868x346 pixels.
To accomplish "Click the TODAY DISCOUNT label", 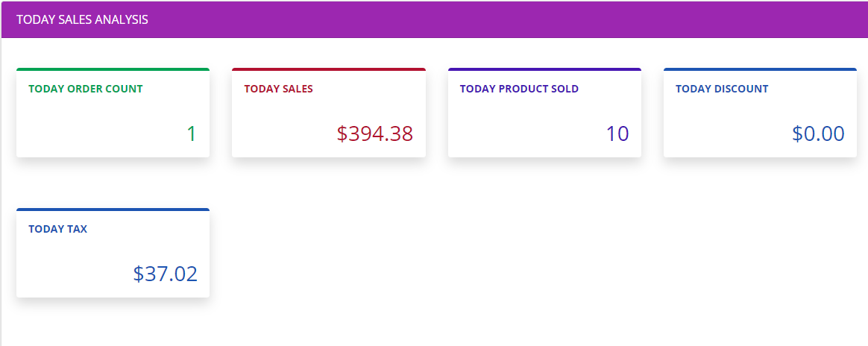I will point(722,89).
